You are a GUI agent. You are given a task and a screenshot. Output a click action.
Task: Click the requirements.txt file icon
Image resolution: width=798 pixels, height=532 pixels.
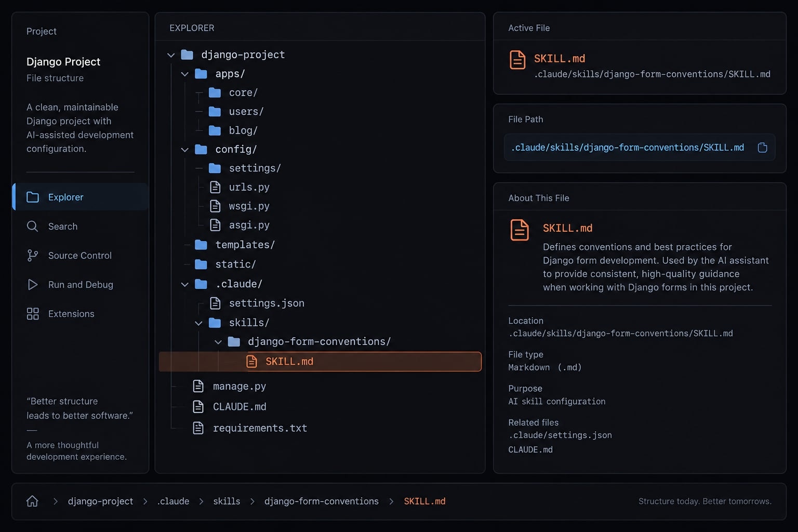coord(198,428)
